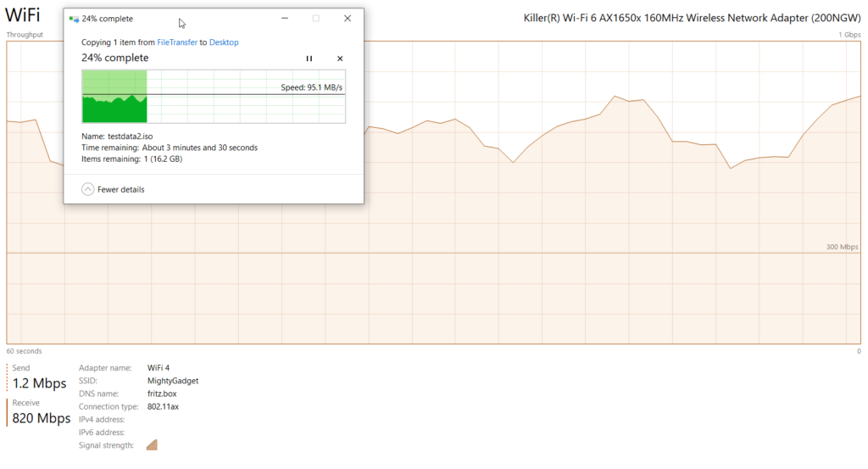This screenshot has height=469, width=868.
Task: Click the copy dialog title bar icon
Action: 74,19
